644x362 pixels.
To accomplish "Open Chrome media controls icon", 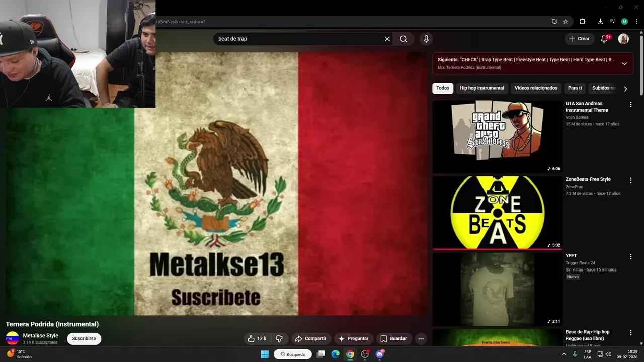I will 612,22.
